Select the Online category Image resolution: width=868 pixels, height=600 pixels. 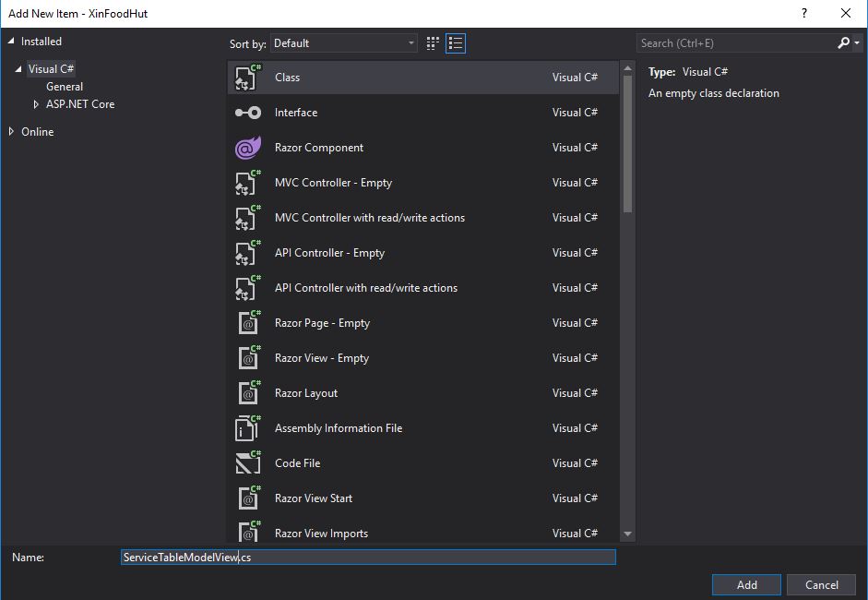(x=38, y=131)
